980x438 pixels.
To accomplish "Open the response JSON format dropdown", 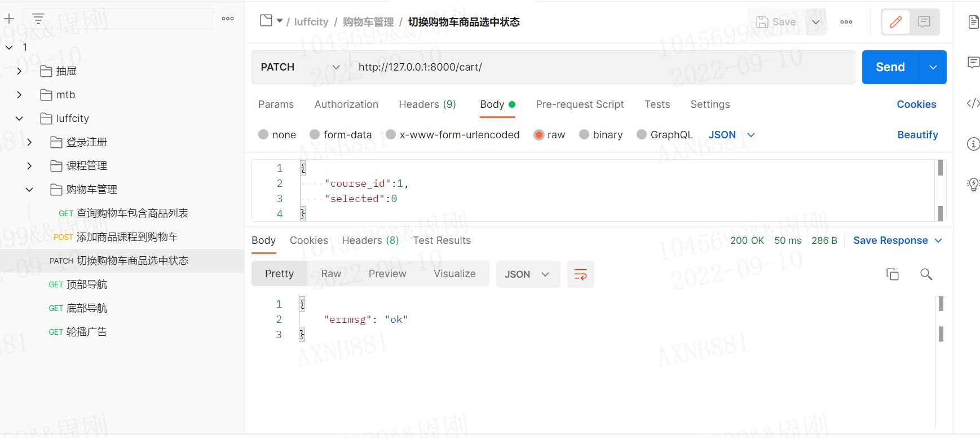I will click(x=528, y=274).
